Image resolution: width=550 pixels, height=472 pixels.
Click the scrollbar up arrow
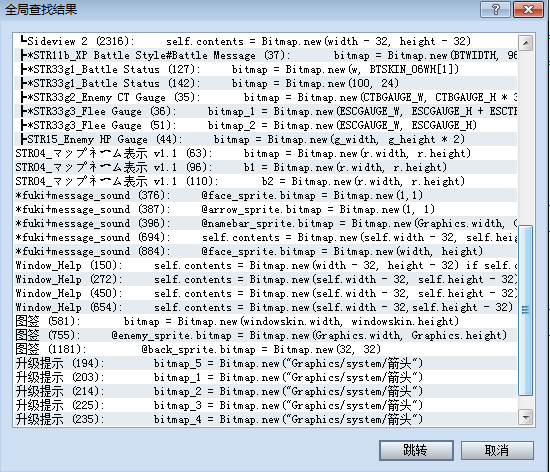[x=525, y=43]
